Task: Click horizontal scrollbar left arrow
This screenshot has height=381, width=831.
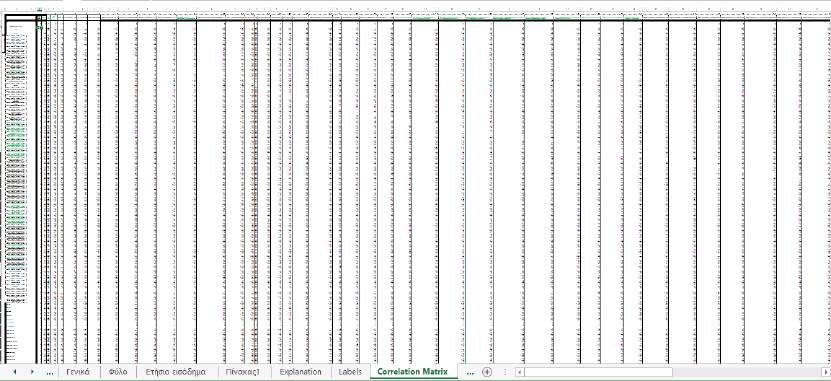Action: 520,372
